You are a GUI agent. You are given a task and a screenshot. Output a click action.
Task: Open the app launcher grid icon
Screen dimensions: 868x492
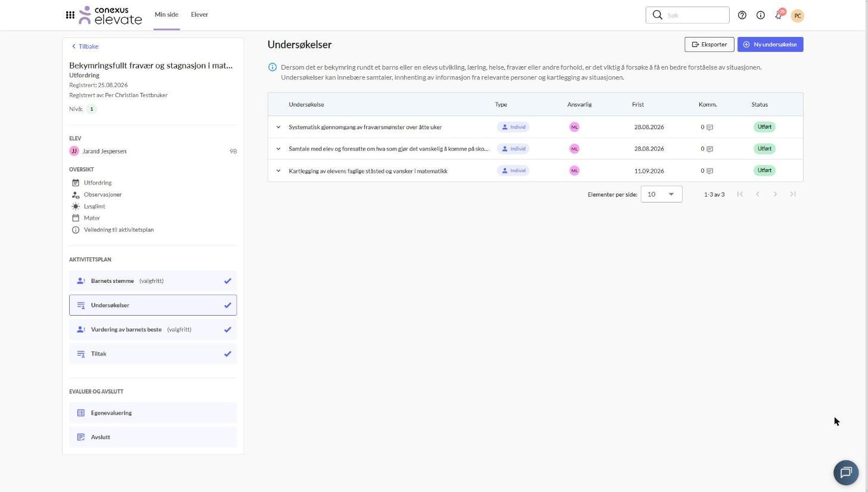tap(70, 15)
